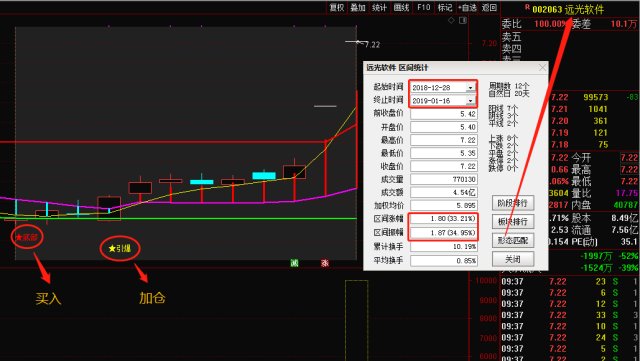Click the 复权 toolbar item
640x361 pixels.
[337, 7]
